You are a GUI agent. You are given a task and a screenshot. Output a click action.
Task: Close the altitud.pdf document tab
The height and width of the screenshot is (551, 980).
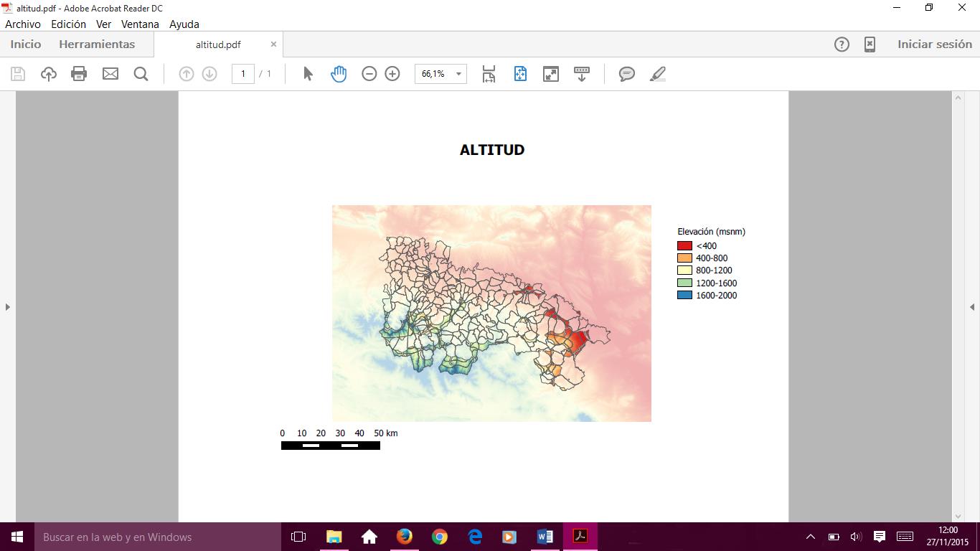coord(273,44)
